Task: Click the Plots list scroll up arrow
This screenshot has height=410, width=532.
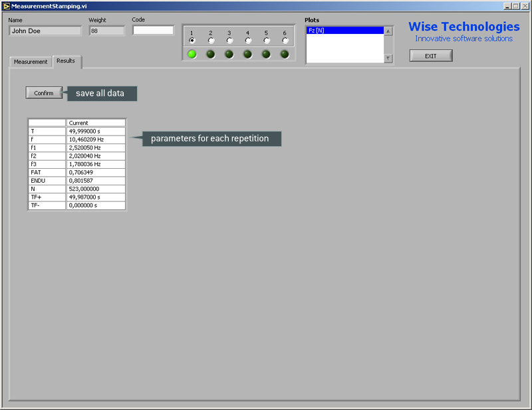Action: coord(388,31)
